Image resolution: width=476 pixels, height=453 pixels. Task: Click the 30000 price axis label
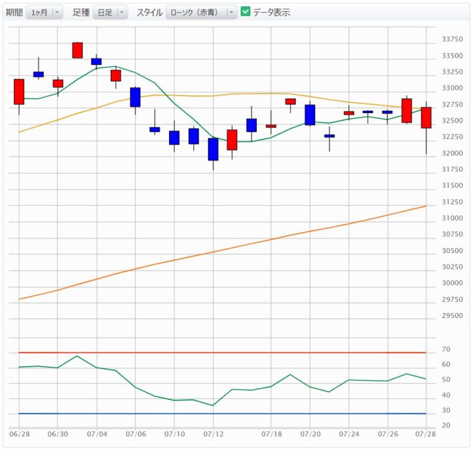pos(452,283)
